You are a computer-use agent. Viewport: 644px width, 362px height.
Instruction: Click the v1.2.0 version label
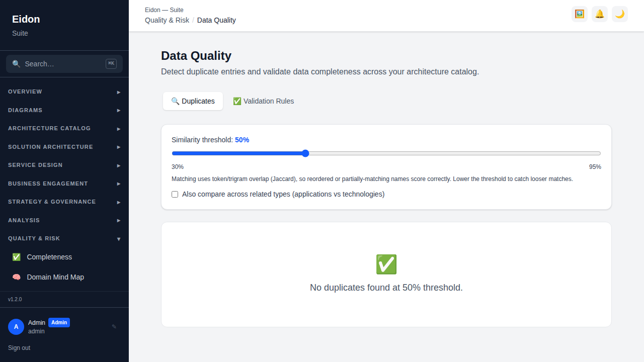[15, 299]
